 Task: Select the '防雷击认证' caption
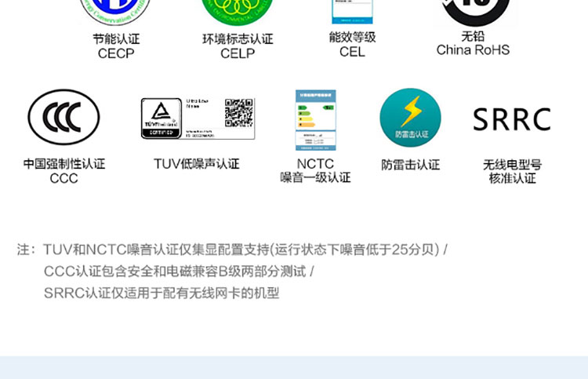pos(410,165)
